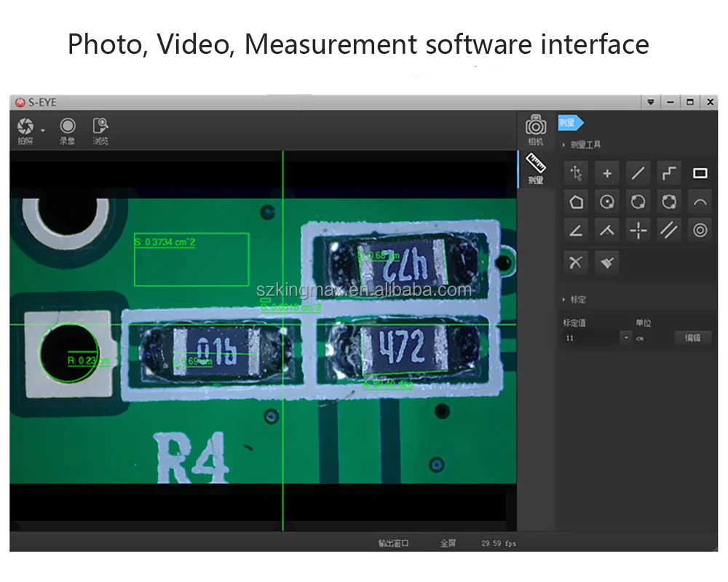Viewport: 728px width, 582px height.
Task: Select the arc measurement tool
Action: tap(700, 202)
